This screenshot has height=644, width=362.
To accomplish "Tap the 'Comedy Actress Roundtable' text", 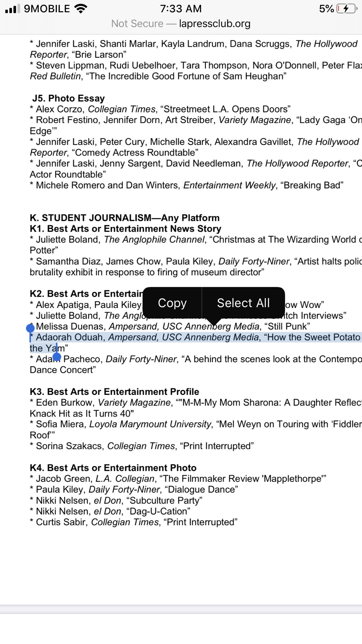I will pos(135,153).
